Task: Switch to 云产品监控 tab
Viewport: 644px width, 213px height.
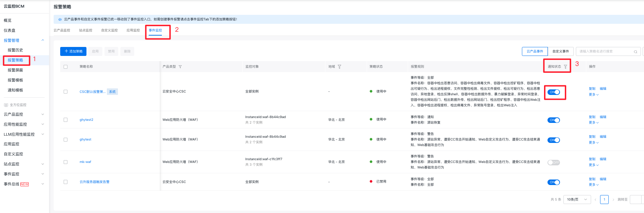Action: [x=62, y=30]
